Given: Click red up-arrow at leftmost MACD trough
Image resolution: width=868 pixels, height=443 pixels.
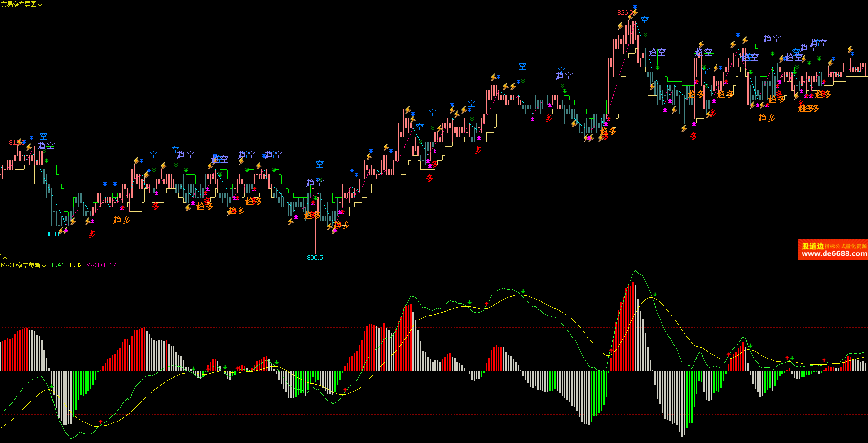Looking at the screenshot, I should coord(101,421).
